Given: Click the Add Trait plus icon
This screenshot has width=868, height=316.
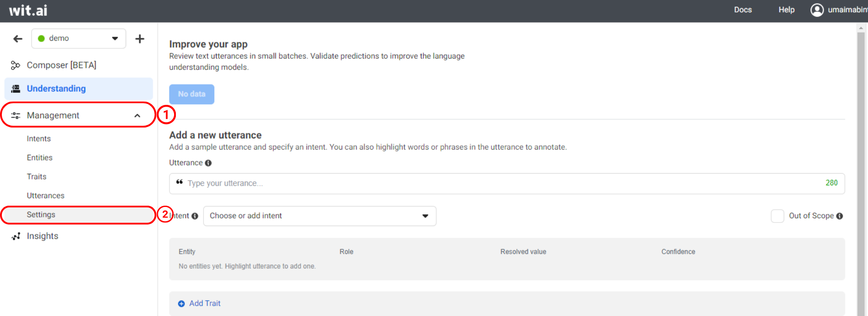Looking at the screenshot, I should tap(181, 304).
